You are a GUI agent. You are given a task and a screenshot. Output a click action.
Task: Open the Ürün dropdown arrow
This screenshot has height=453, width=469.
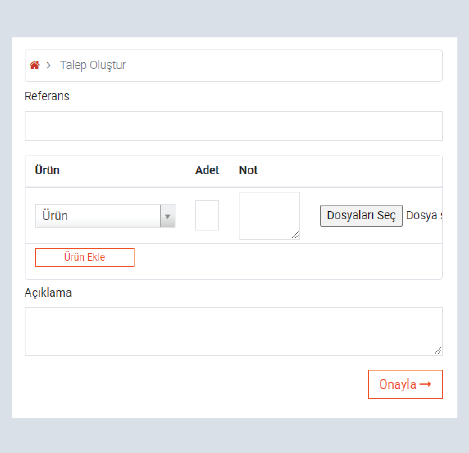point(168,216)
